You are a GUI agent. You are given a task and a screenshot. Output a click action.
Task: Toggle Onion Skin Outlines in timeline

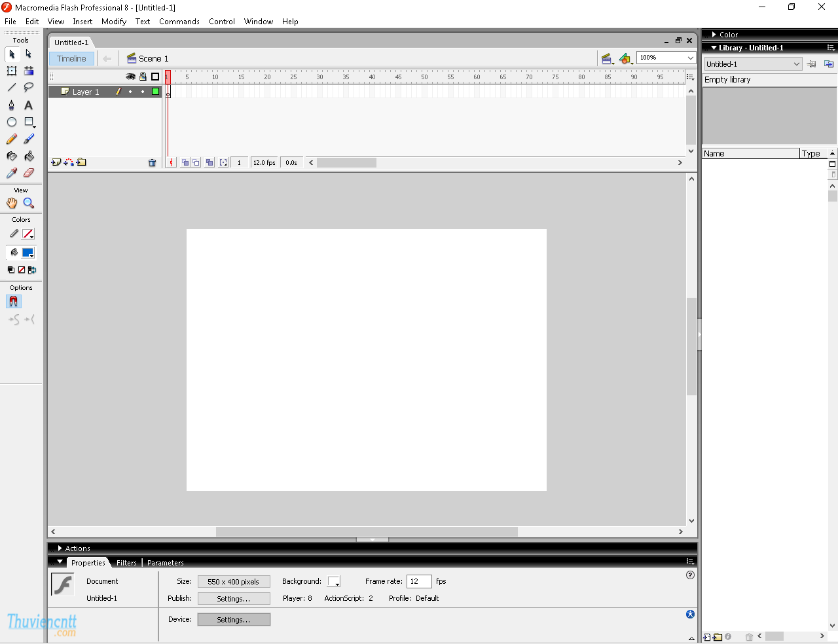point(196,162)
